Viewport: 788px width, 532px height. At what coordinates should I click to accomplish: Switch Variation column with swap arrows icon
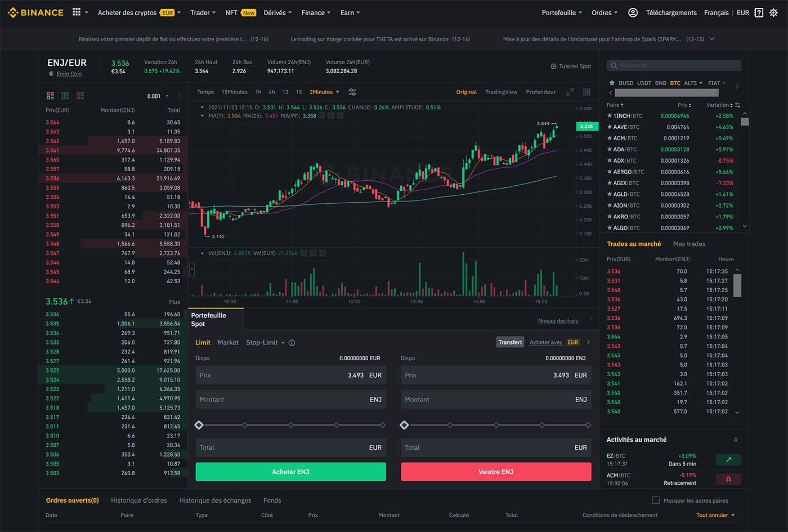pyautogui.click(x=737, y=105)
